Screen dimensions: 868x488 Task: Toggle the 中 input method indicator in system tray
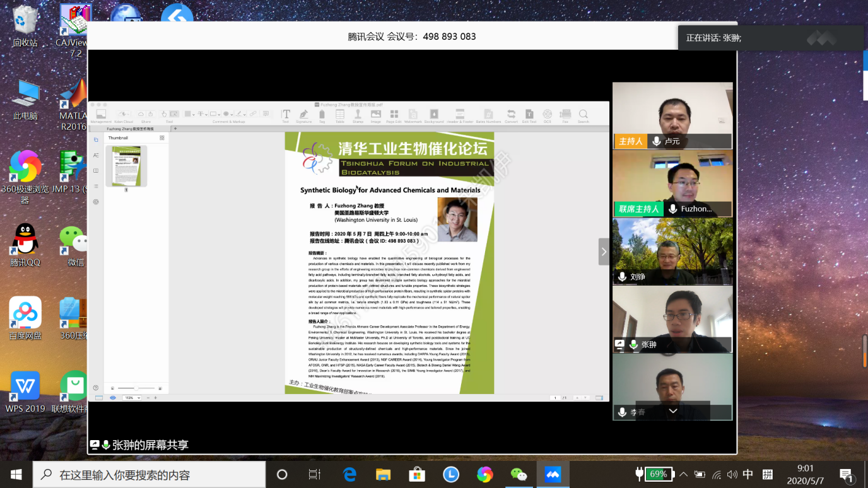click(748, 474)
